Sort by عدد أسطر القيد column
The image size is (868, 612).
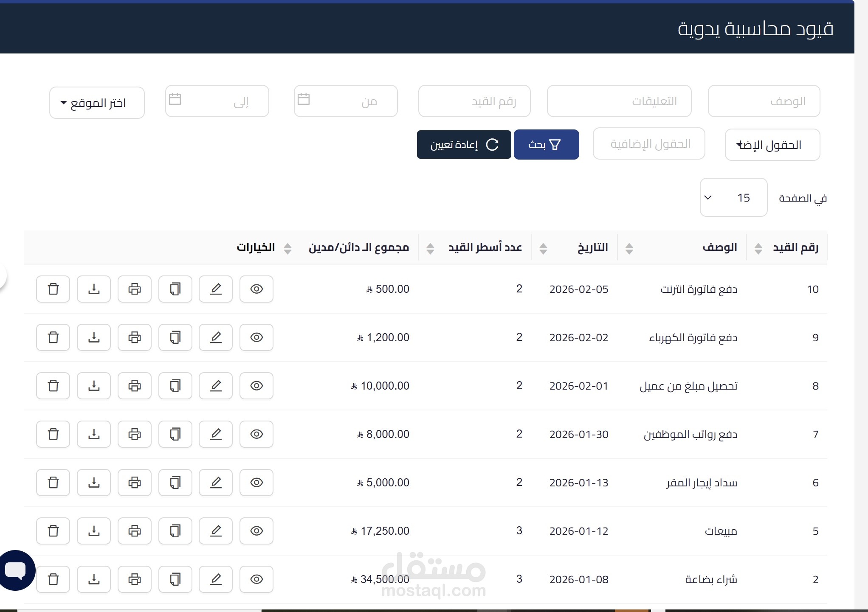pyautogui.click(x=430, y=248)
